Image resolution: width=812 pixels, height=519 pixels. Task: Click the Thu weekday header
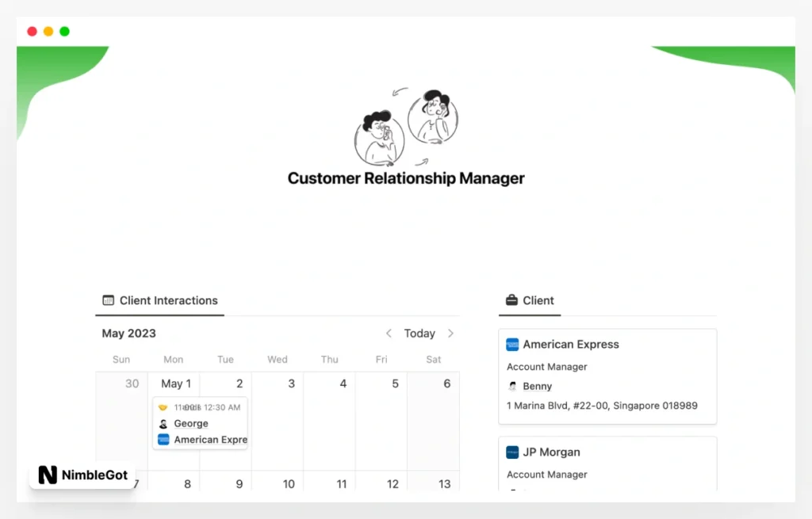[x=329, y=360]
